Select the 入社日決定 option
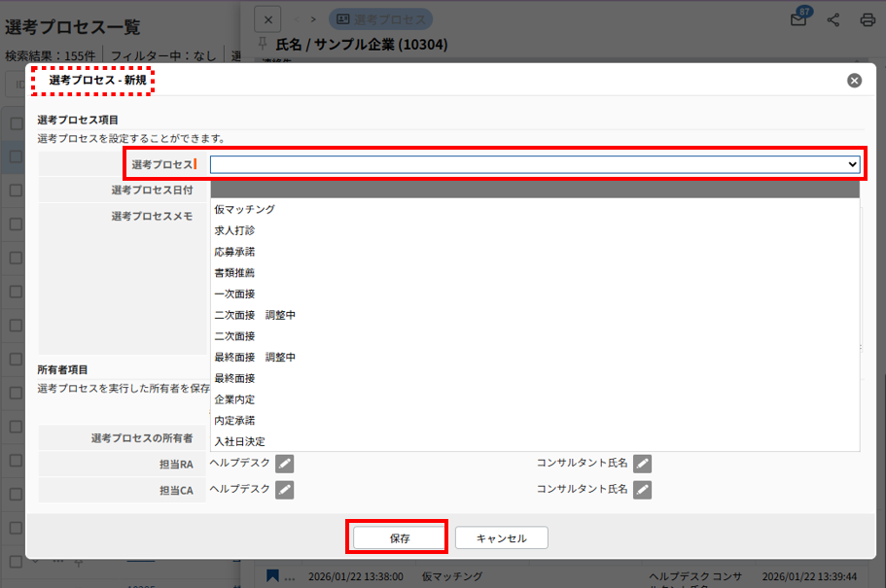 pyautogui.click(x=239, y=441)
